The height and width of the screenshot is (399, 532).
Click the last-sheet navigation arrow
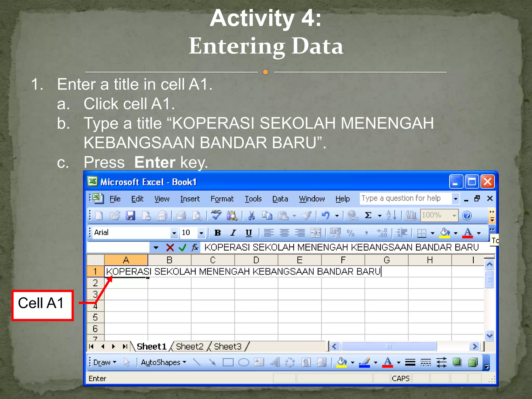(125, 347)
